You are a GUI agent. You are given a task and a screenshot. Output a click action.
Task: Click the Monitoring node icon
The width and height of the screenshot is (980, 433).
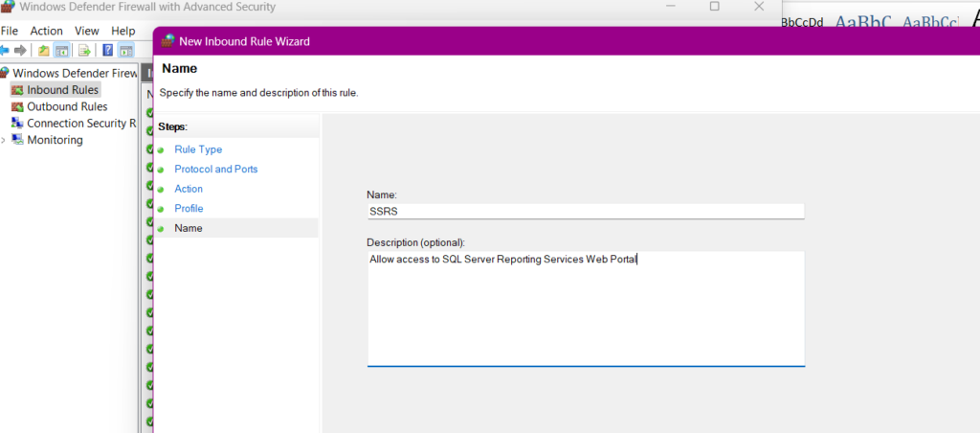[x=17, y=140]
